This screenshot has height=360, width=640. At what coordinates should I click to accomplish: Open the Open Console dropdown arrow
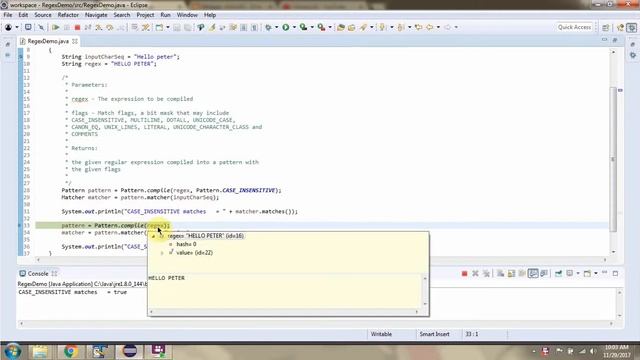tap(596, 273)
